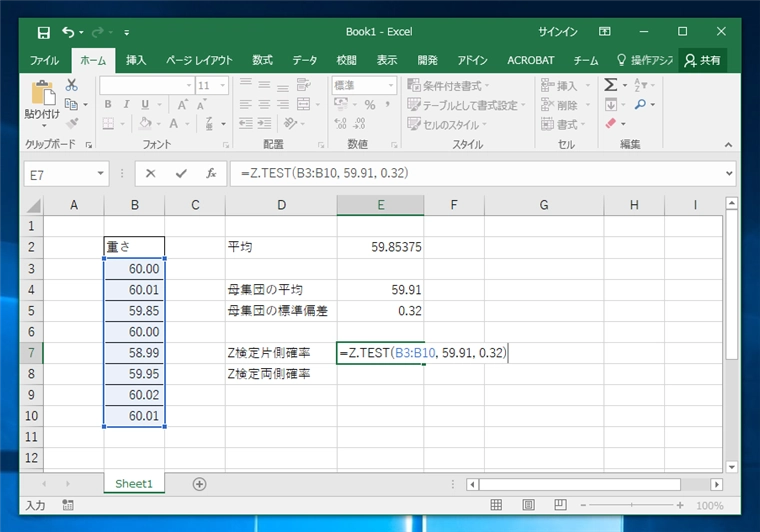
Task: Click the Insert Function fx button
Action: pos(211,173)
